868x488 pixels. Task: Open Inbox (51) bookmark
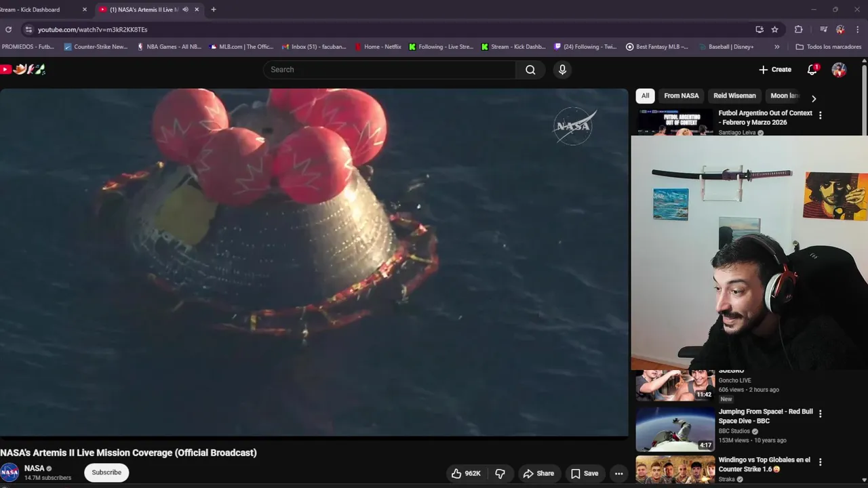313,47
